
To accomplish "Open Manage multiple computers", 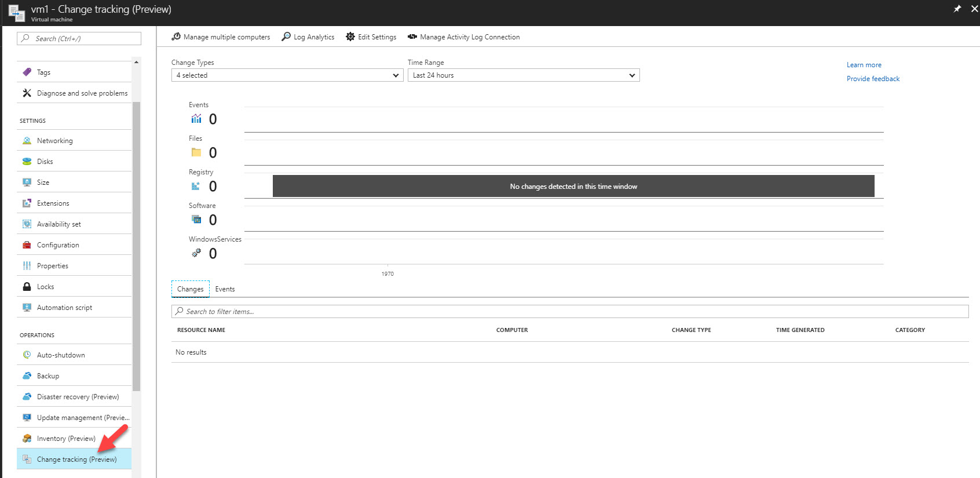I will (x=221, y=37).
